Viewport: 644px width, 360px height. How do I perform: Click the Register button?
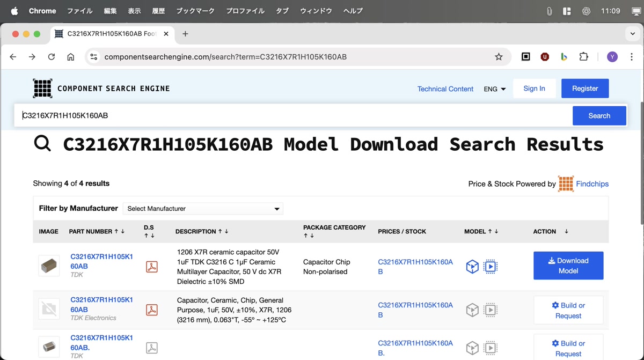click(585, 89)
